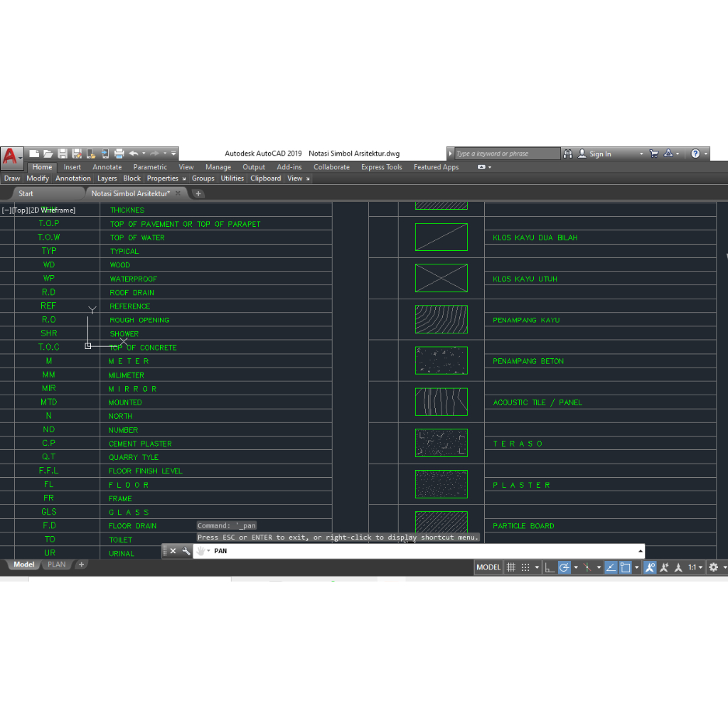Click the New drawing icon
The image size is (728, 728).
coord(34,154)
